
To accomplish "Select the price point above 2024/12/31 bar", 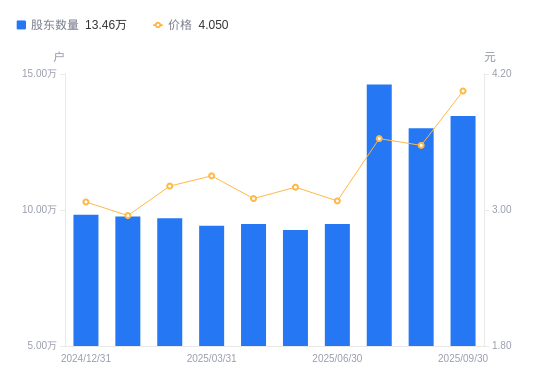I will pyautogui.click(x=86, y=202).
